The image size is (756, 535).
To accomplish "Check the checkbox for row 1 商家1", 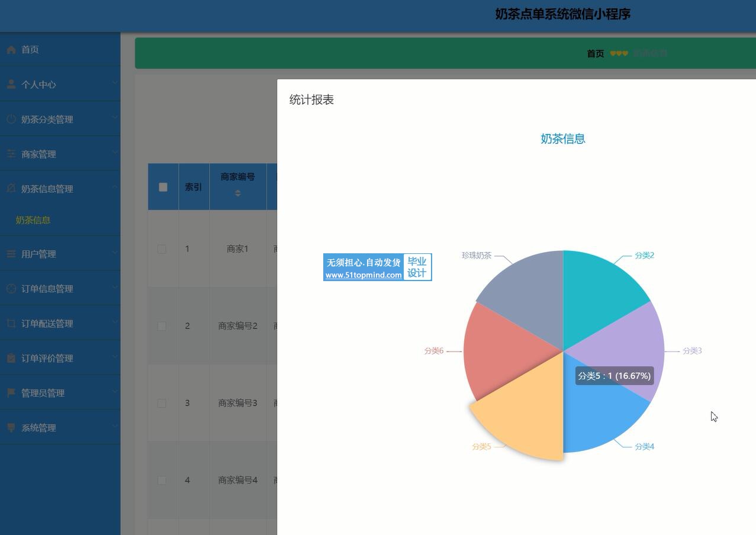I will [x=162, y=249].
